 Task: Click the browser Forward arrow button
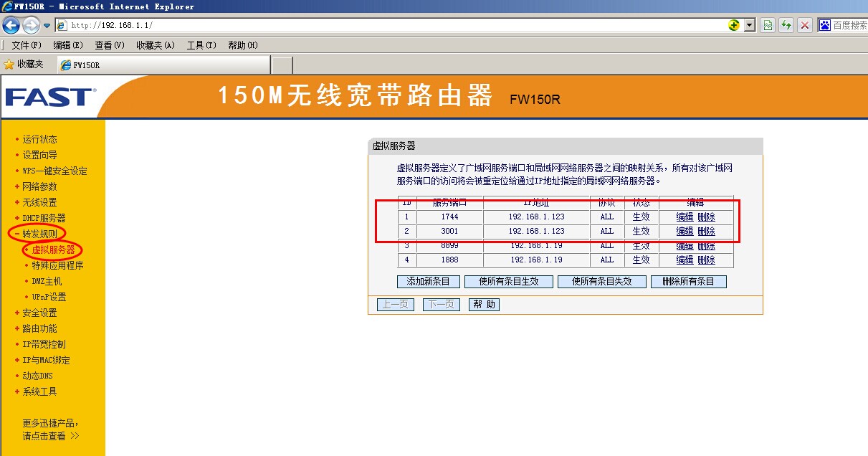click(31, 26)
